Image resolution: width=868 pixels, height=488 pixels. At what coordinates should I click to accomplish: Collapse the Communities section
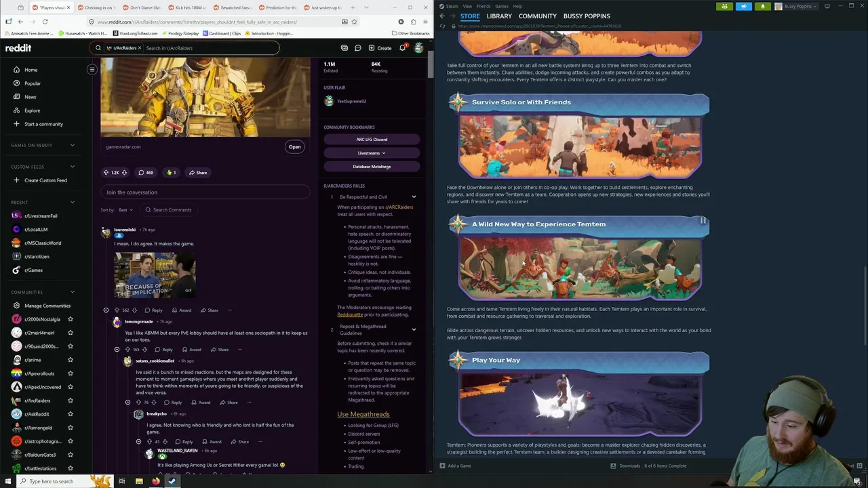click(x=73, y=292)
